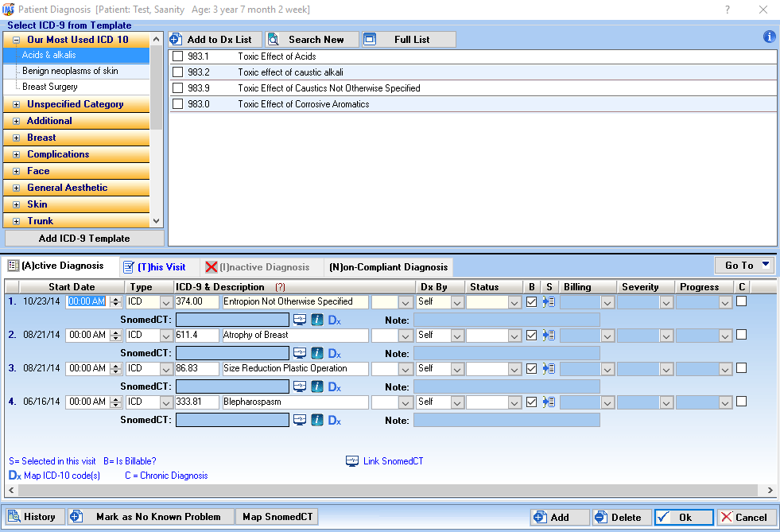The width and height of the screenshot is (780, 532).
Task: Click Add ICD-9 Template button
Action: pos(84,239)
